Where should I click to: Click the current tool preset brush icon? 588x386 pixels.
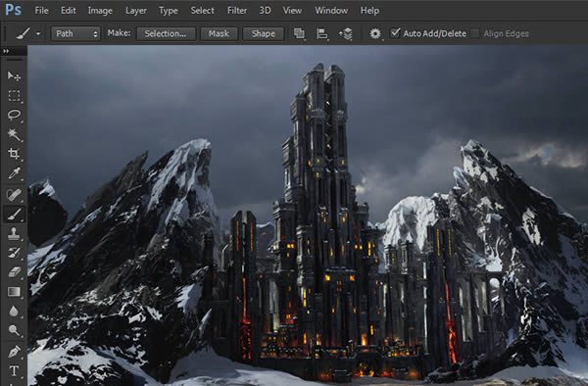[x=24, y=33]
